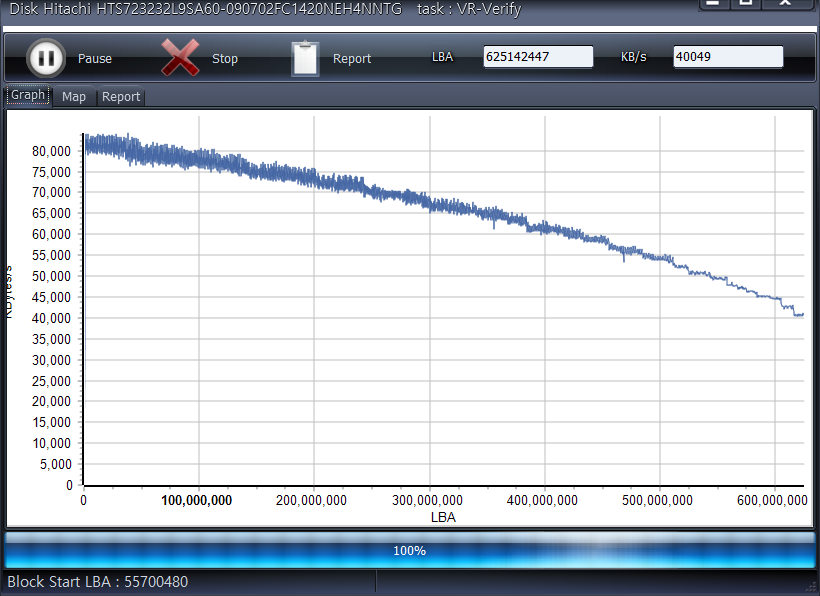820x596 pixels.
Task: Click the resize grip in the status bar
Action: click(x=811, y=587)
